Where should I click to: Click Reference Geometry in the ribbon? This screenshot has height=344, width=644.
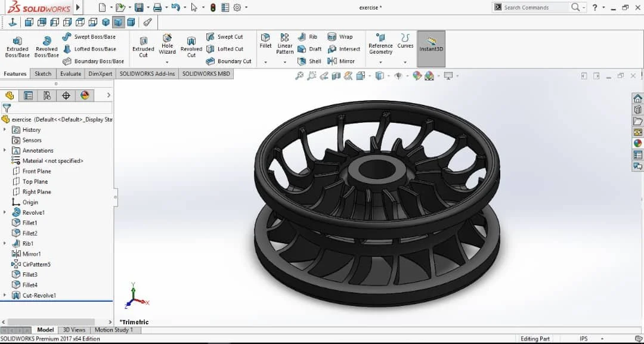point(380,47)
